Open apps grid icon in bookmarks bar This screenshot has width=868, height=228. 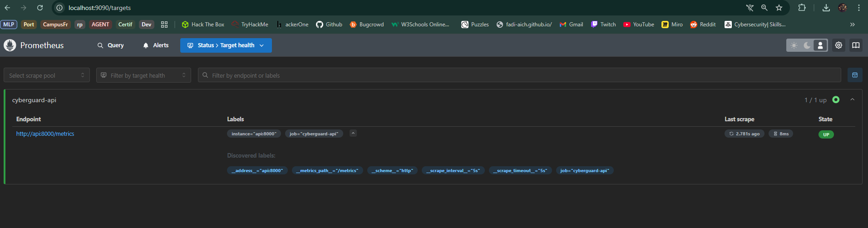pos(164,25)
